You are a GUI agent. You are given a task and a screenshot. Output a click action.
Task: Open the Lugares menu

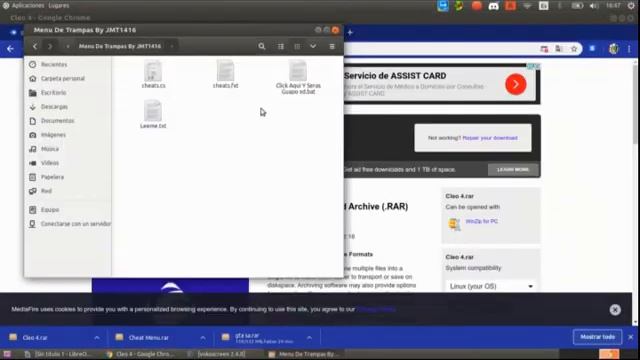coord(59,6)
